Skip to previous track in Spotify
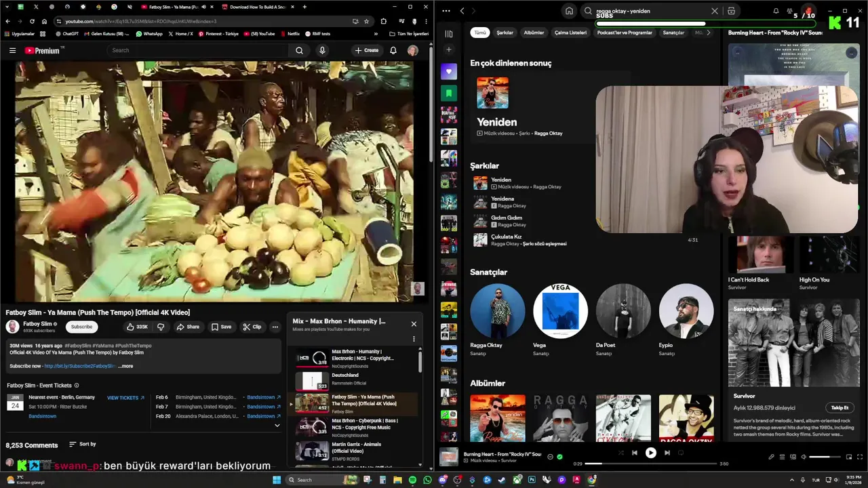The image size is (868, 488). 634,453
